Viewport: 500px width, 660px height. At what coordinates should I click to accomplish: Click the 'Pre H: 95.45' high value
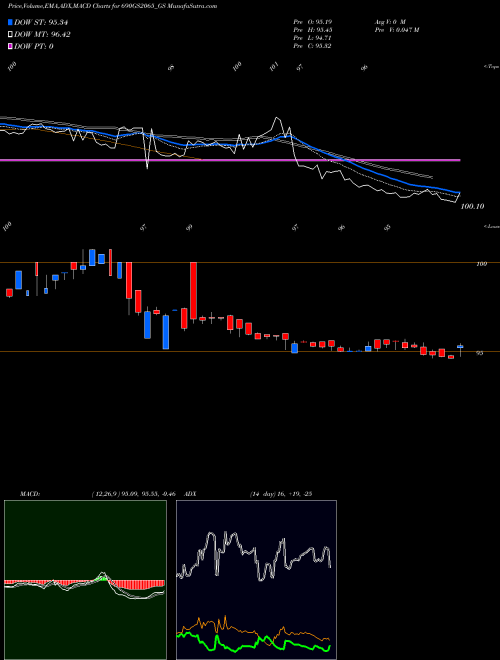[x=312, y=30]
